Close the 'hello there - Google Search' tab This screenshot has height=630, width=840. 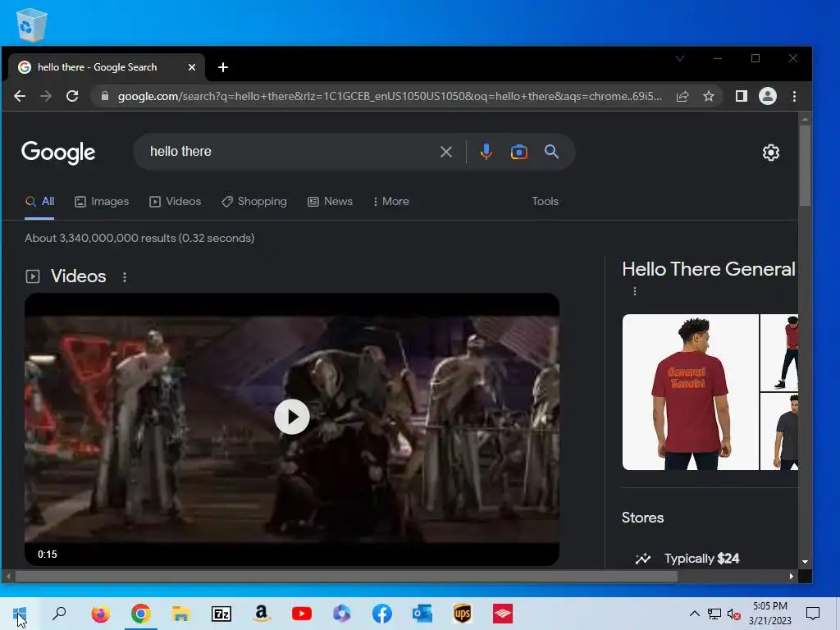click(x=192, y=67)
